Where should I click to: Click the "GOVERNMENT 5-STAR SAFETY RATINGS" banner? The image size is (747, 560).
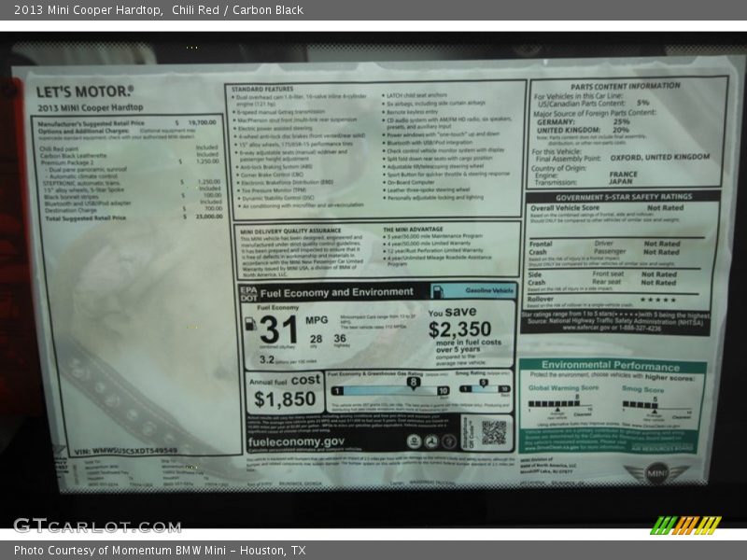click(x=623, y=197)
